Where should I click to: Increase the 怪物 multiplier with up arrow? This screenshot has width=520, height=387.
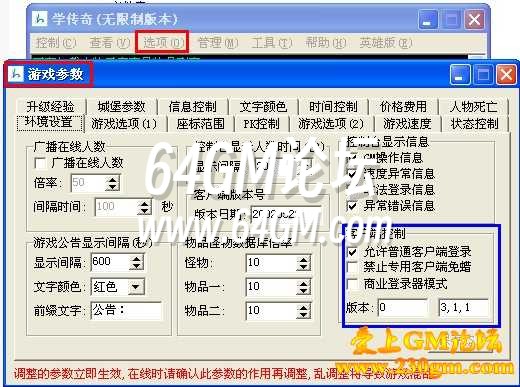(x=303, y=259)
